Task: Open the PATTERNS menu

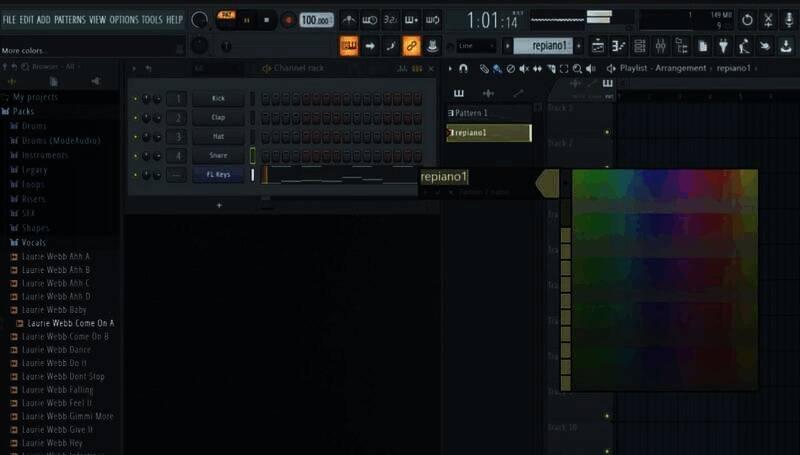Action: (69, 19)
